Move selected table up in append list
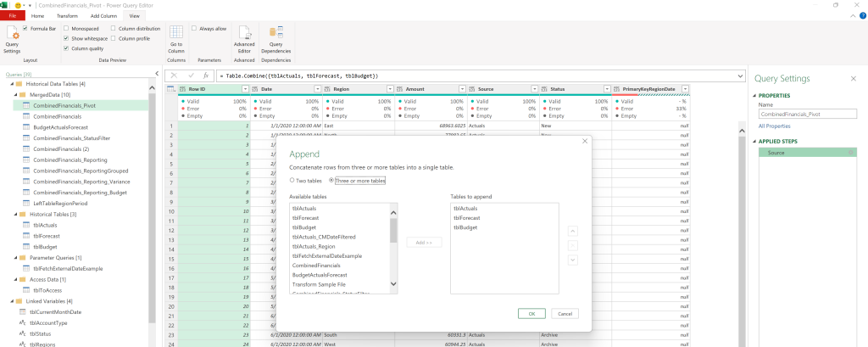868x347 pixels. pos(573,231)
